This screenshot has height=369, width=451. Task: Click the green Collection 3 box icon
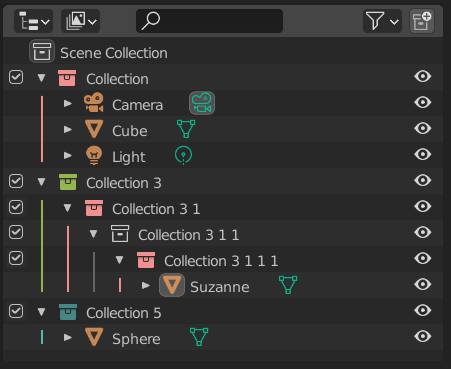pyautogui.click(x=68, y=182)
